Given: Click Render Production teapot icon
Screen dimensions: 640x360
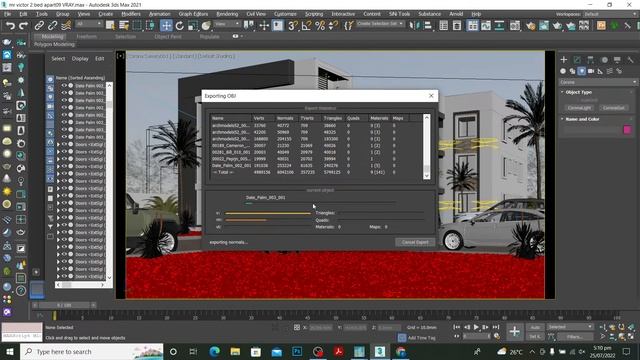Looking at the screenshot, I should tap(557, 26).
